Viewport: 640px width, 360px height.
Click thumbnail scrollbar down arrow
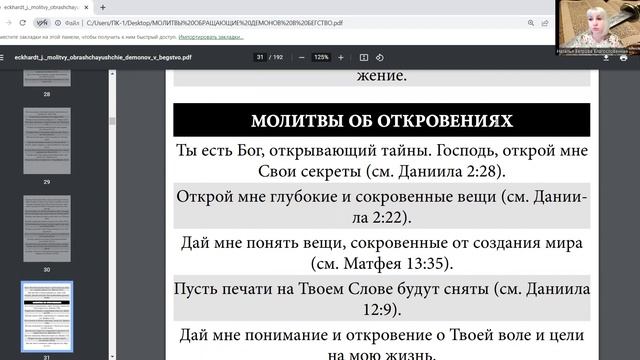pos(112,357)
